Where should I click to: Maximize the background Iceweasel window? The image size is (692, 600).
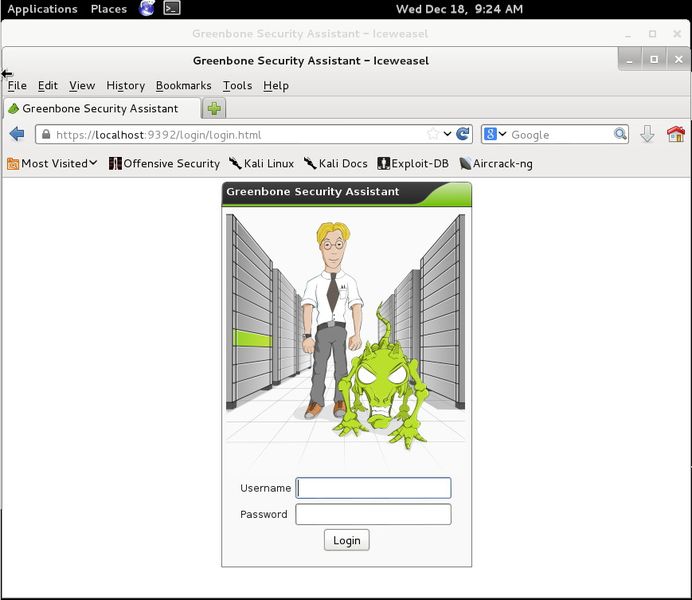(652, 34)
